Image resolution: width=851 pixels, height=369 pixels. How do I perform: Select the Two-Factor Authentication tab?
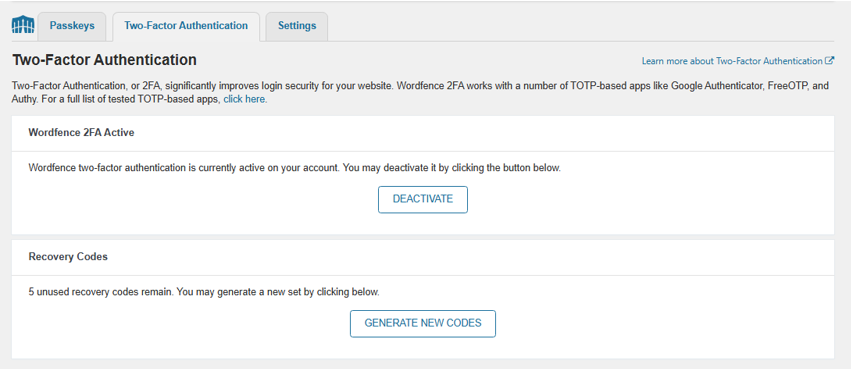coord(186,26)
